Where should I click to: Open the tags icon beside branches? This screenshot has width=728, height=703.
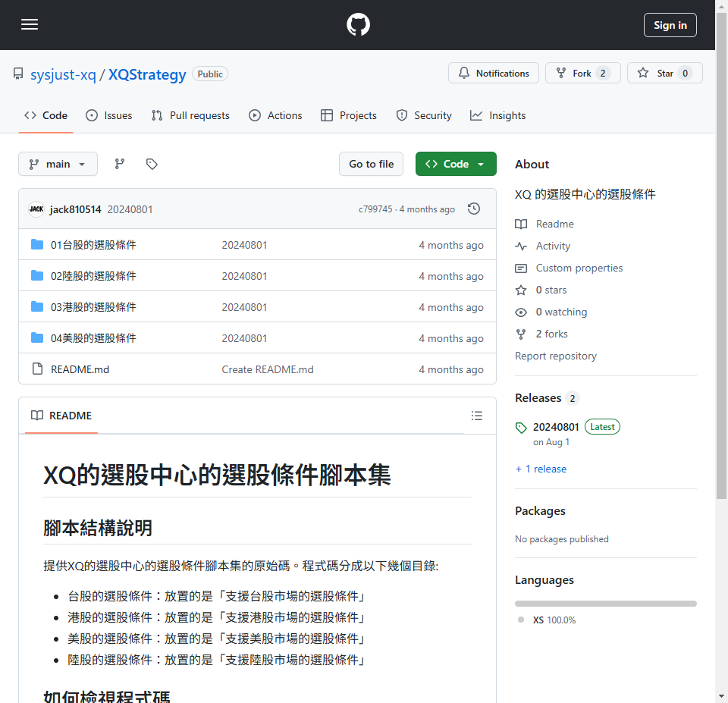click(152, 164)
